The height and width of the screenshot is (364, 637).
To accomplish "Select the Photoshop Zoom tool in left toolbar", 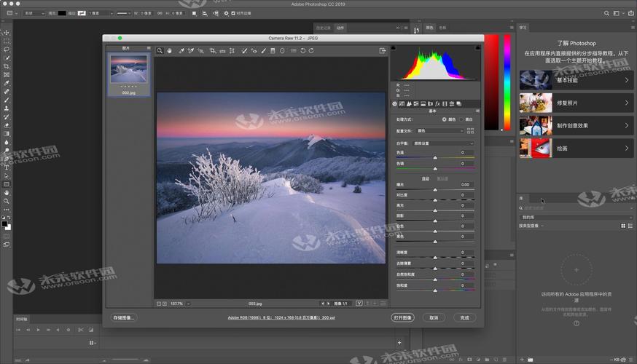I will click(7, 201).
